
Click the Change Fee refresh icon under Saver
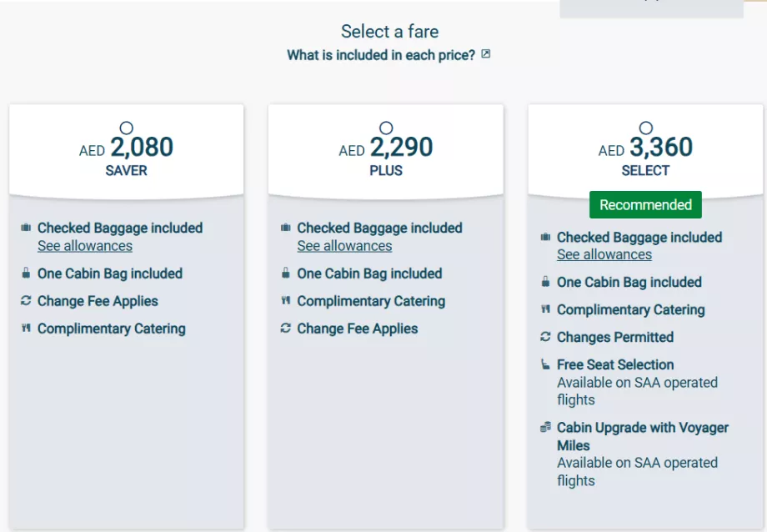click(x=27, y=301)
